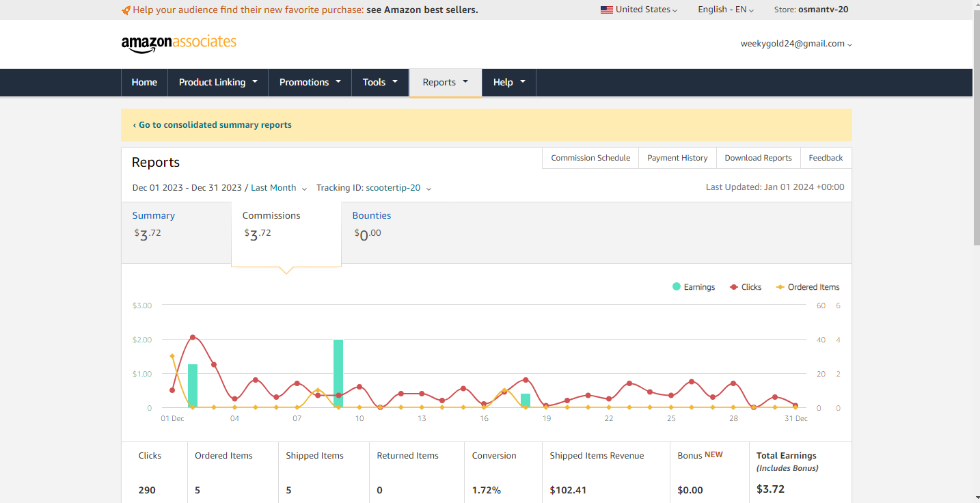Viewport: 980px width, 503px height.
Task: Click the Amazon Associates logo
Action: [x=179, y=43]
